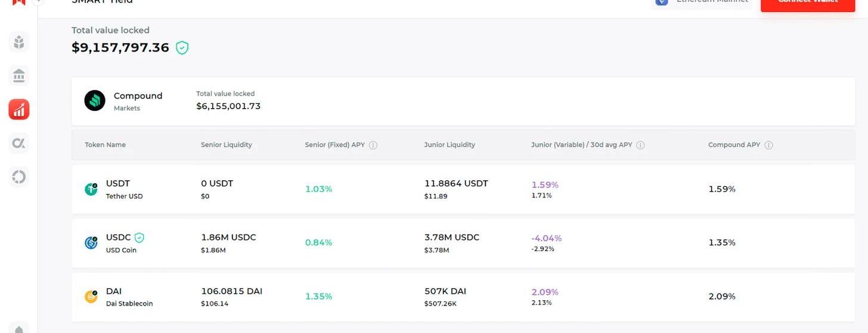Image resolution: width=868 pixels, height=333 pixels.
Task: Click the 1.35% senior APY for DAI
Action: click(318, 297)
